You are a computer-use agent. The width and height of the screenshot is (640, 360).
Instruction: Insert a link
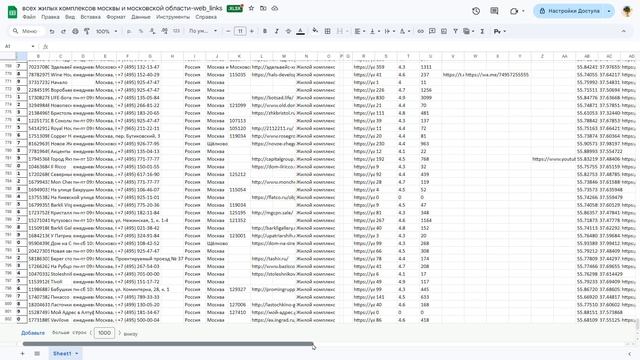(x=420, y=31)
